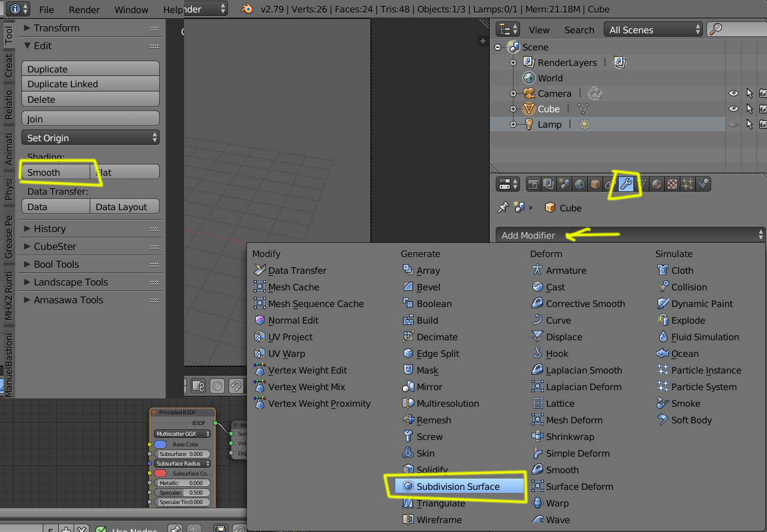
Task: Open the Scene properties tab
Action: [565, 184]
